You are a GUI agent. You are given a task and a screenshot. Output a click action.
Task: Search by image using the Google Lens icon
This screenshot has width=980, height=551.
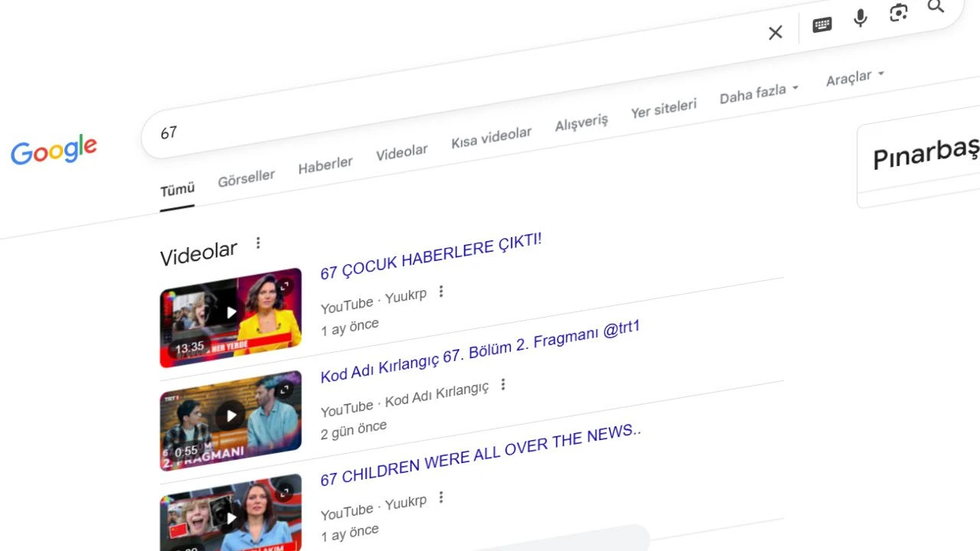click(897, 12)
